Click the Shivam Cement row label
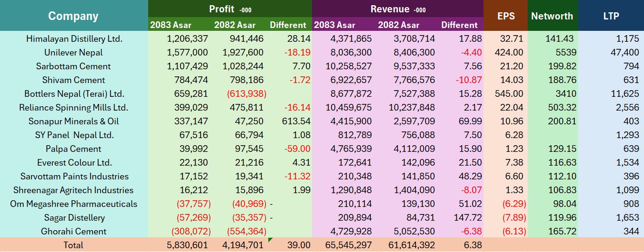Image resolution: width=644 pixels, height=252 pixels. click(74, 80)
